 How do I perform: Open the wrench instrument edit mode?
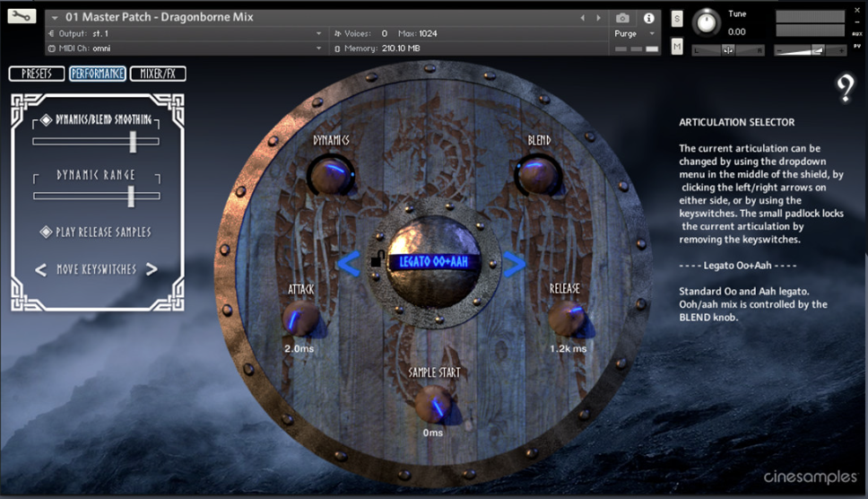pyautogui.click(x=22, y=16)
